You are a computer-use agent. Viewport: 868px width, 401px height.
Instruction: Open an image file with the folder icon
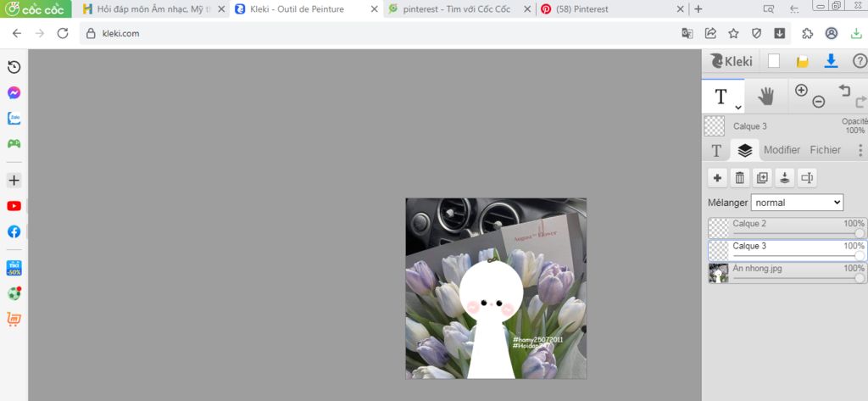(x=802, y=62)
